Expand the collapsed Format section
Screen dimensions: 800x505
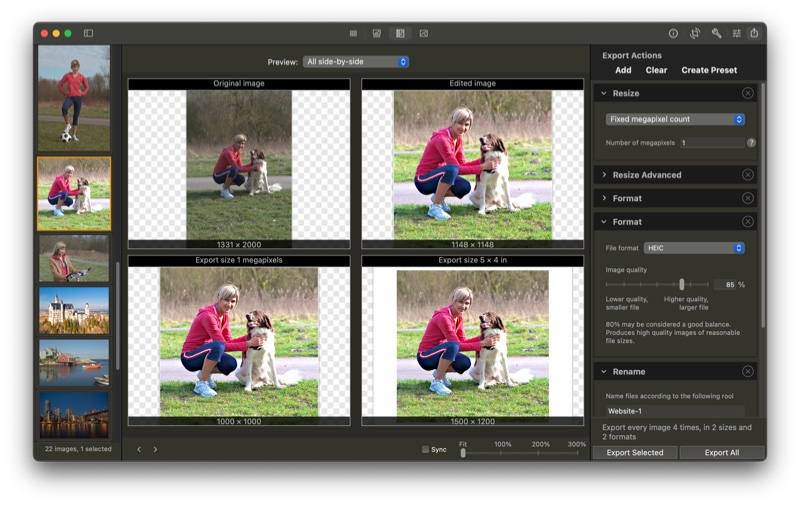(x=604, y=198)
